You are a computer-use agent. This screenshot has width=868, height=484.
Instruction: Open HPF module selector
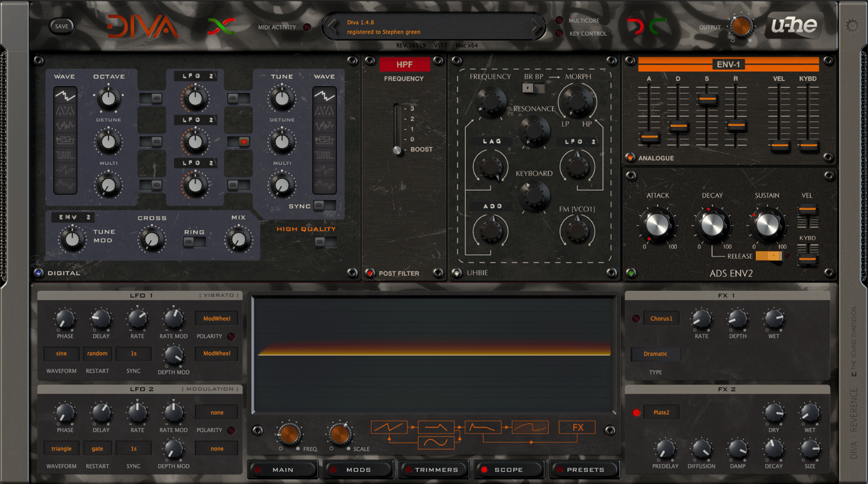pyautogui.click(x=404, y=64)
